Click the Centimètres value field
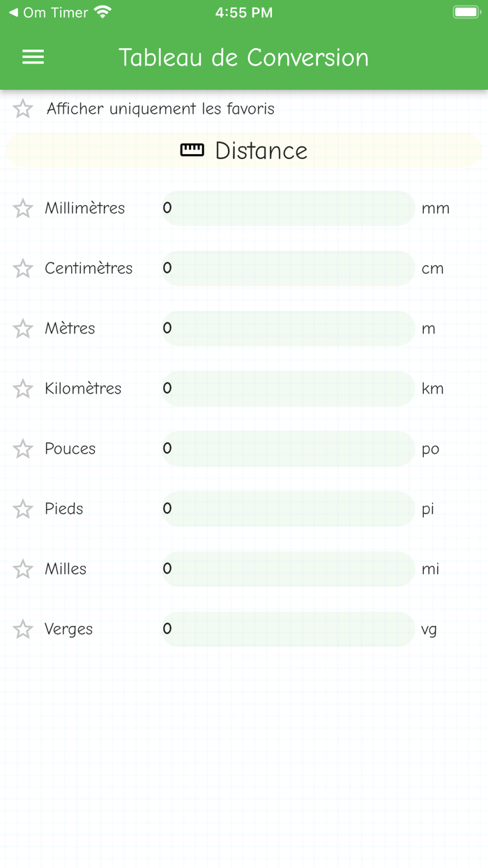 pos(287,267)
